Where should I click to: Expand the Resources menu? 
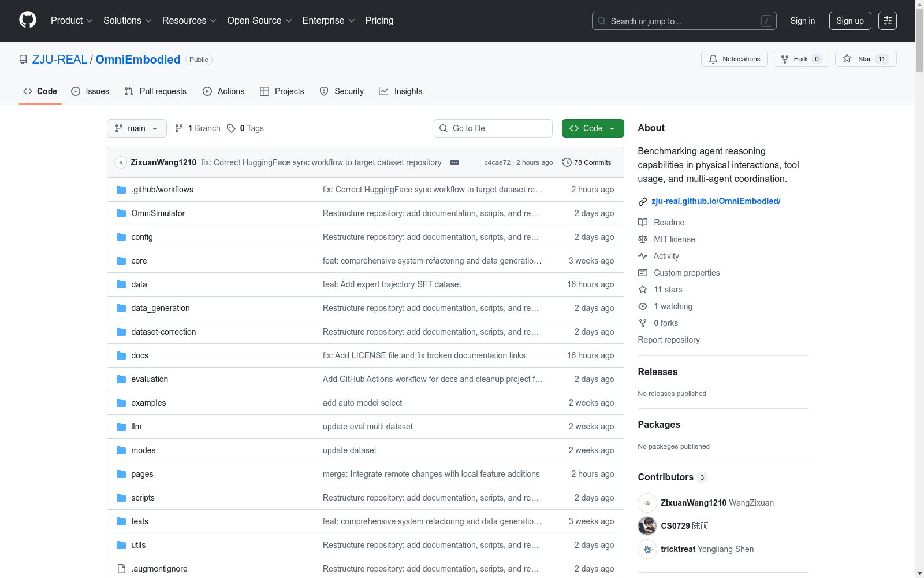(x=189, y=21)
